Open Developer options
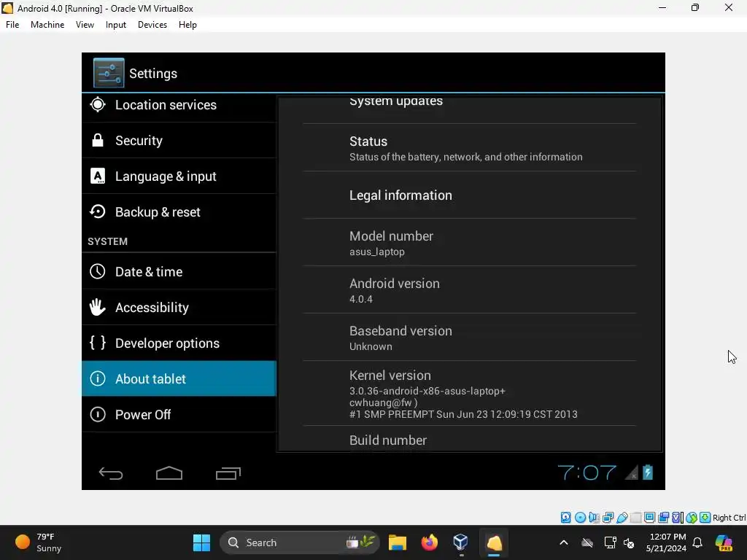Image resolution: width=747 pixels, height=560 pixels. [179, 343]
